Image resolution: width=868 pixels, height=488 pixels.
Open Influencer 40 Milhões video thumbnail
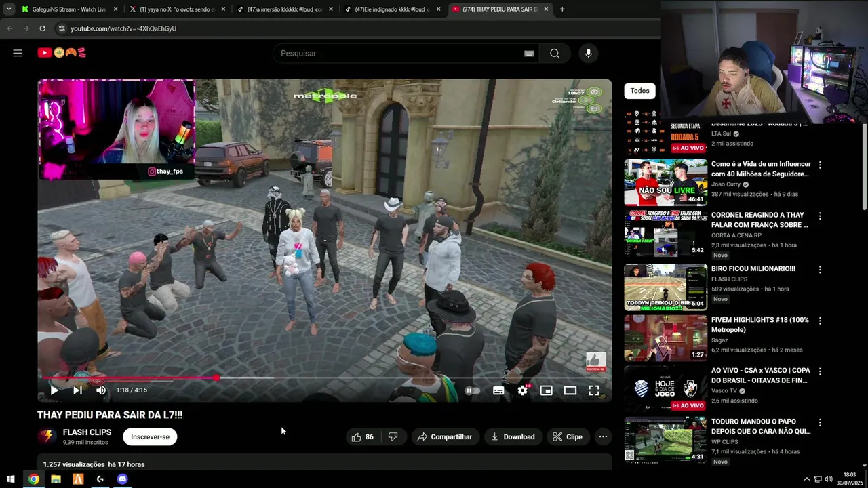[665, 182]
